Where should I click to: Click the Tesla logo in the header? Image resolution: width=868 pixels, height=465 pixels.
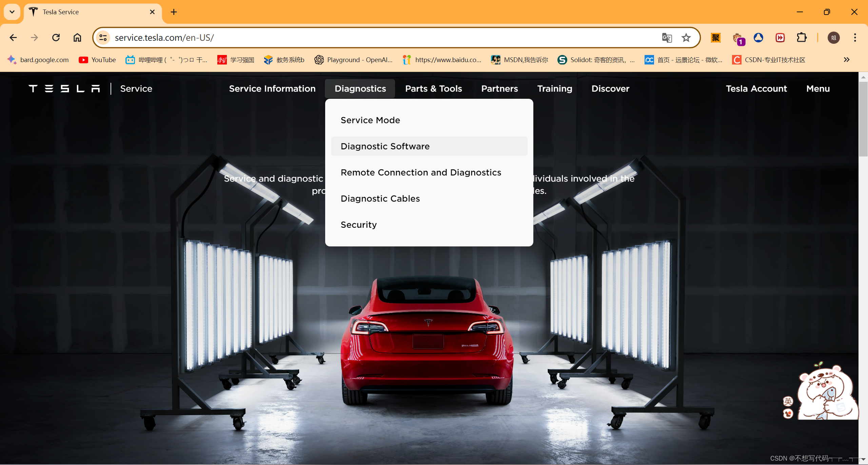coord(64,89)
